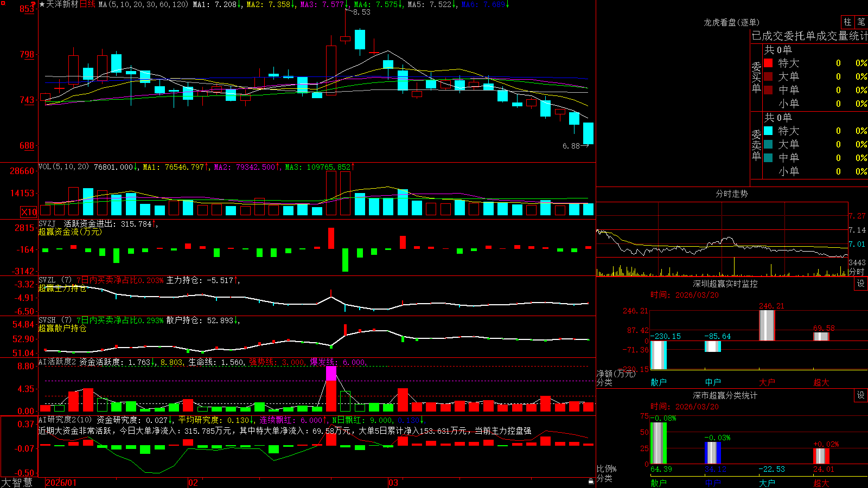Open 设 settings for 深圳超赢实时监控
This screenshot has height=488, width=868.
[x=861, y=284]
